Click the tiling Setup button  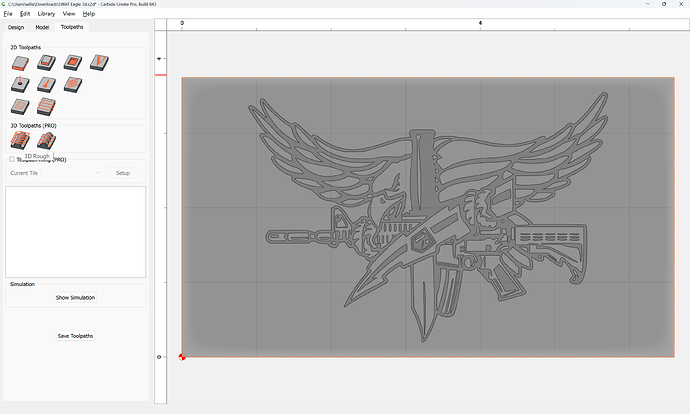[x=123, y=173]
